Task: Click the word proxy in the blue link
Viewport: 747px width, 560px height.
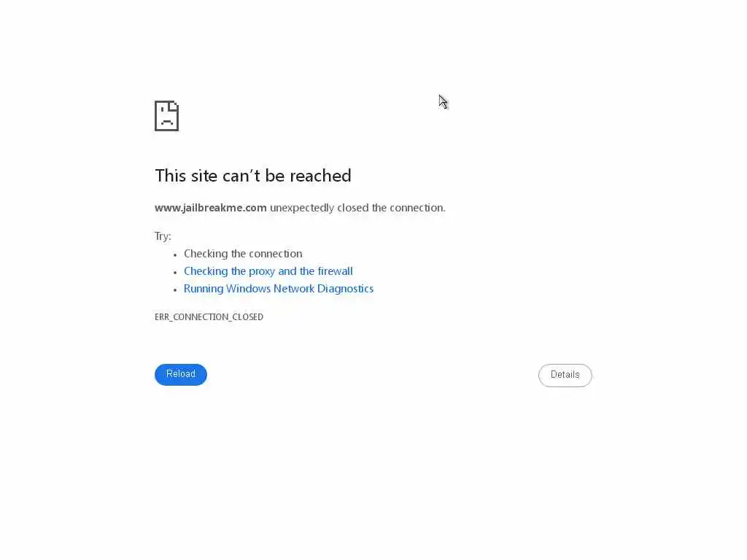Action: tap(262, 271)
